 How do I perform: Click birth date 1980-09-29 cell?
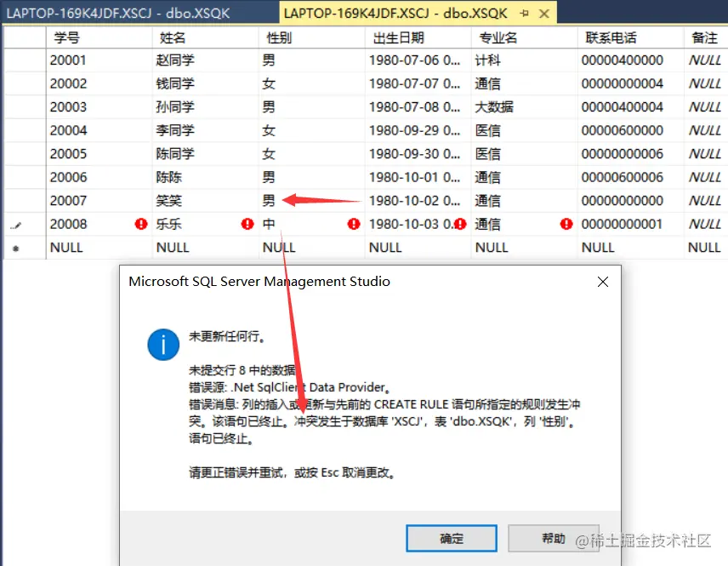418,130
